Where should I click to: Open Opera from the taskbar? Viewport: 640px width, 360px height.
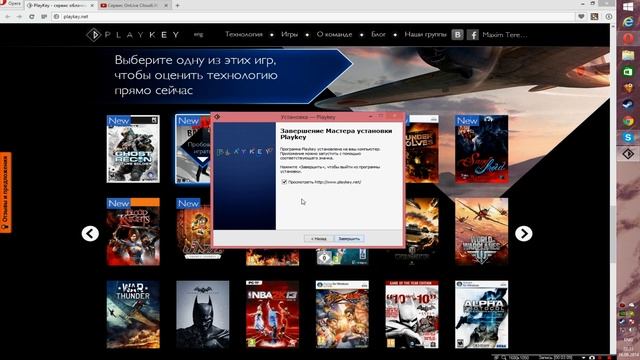point(628,39)
